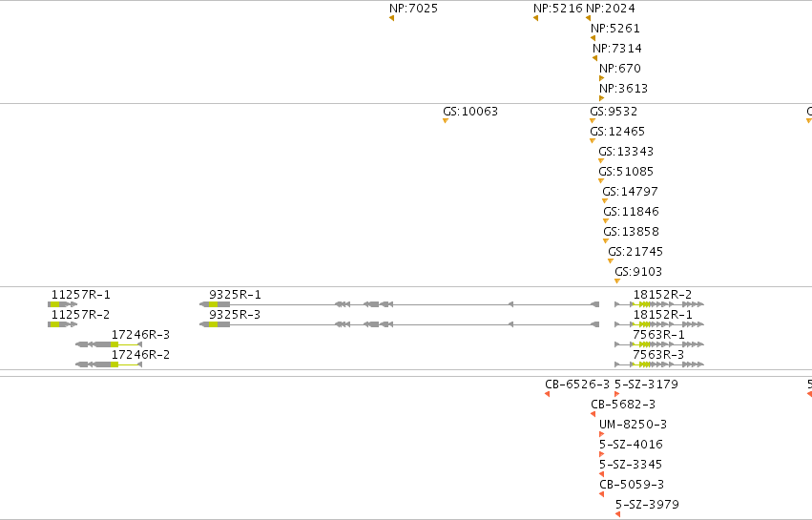This screenshot has height=520, width=812.
Task: Pick the 5-SZ-4016 feature label
Action: tap(631, 445)
